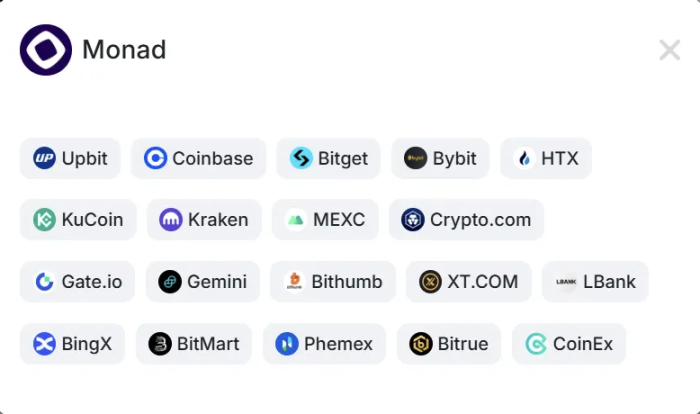Click the Kraken logo icon

tap(171, 220)
